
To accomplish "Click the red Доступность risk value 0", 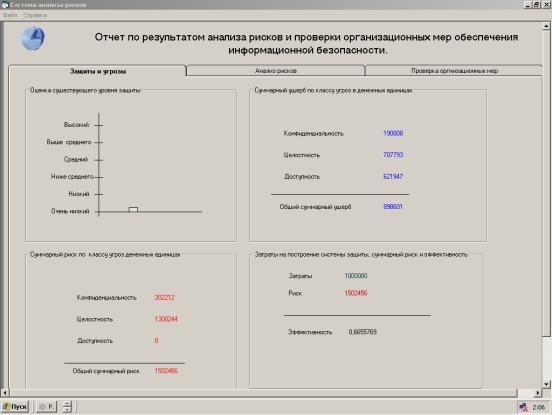I will click(x=156, y=340).
